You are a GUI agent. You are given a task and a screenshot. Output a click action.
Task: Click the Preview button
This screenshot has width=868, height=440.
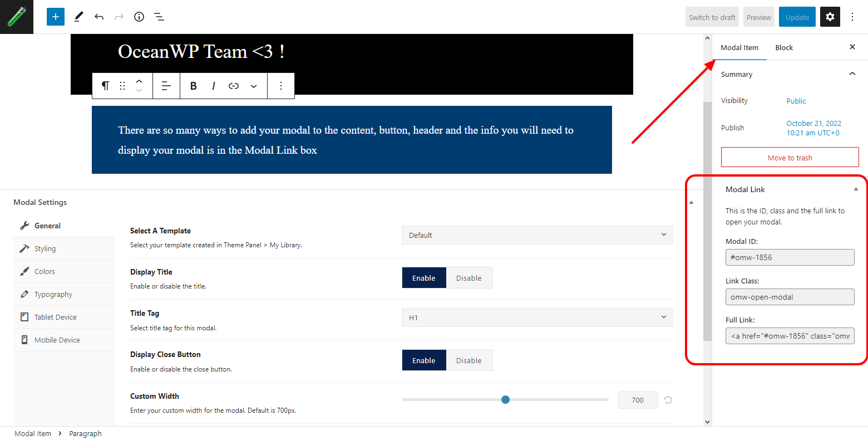[x=759, y=17]
